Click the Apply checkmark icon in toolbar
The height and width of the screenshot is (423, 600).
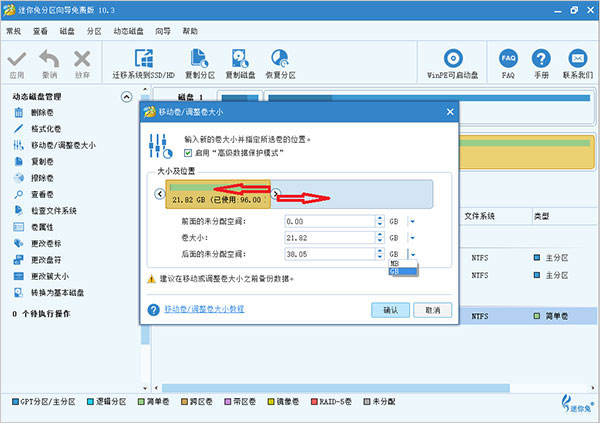click(x=17, y=60)
